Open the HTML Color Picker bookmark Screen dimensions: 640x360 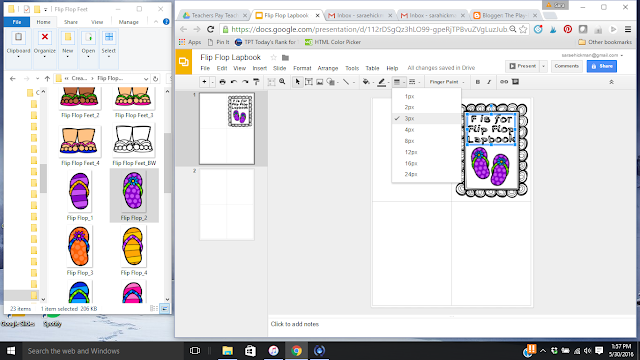pyautogui.click(x=333, y=42)
